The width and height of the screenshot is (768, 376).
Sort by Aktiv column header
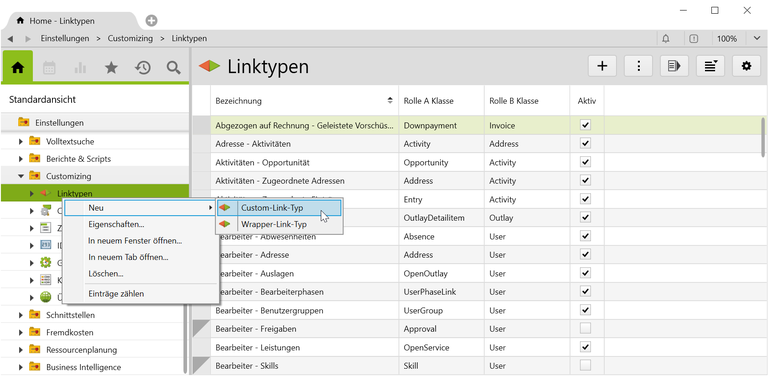(587, 101)
